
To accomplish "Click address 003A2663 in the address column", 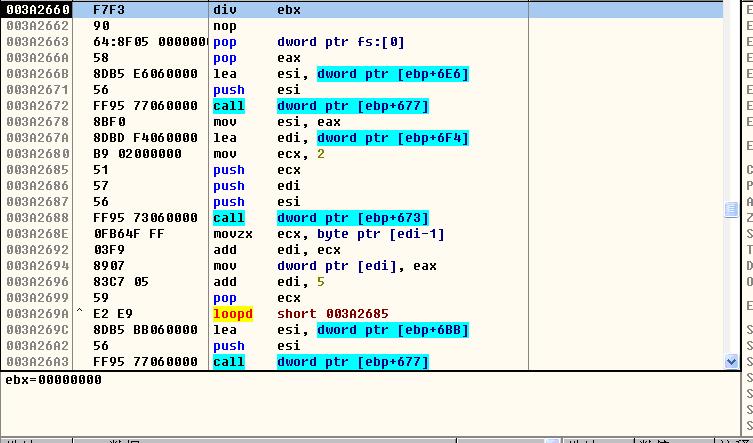I will [x=37, y=42].
